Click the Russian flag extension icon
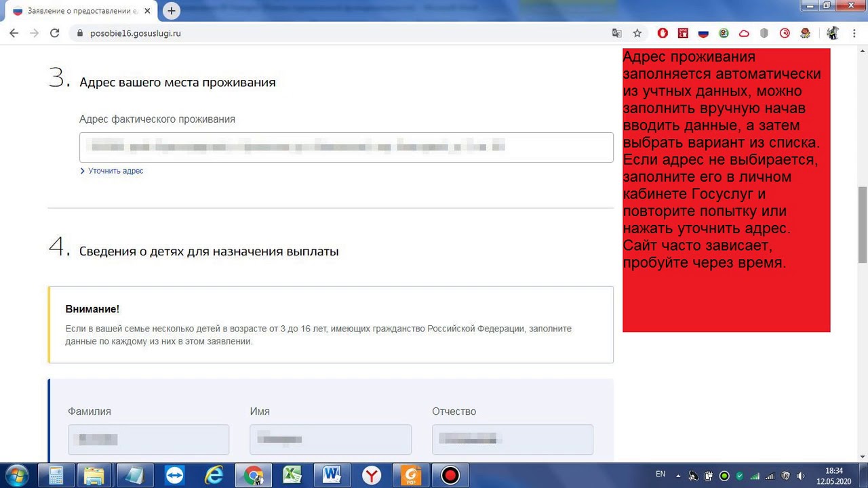The image size is (868, 488). 703,33
